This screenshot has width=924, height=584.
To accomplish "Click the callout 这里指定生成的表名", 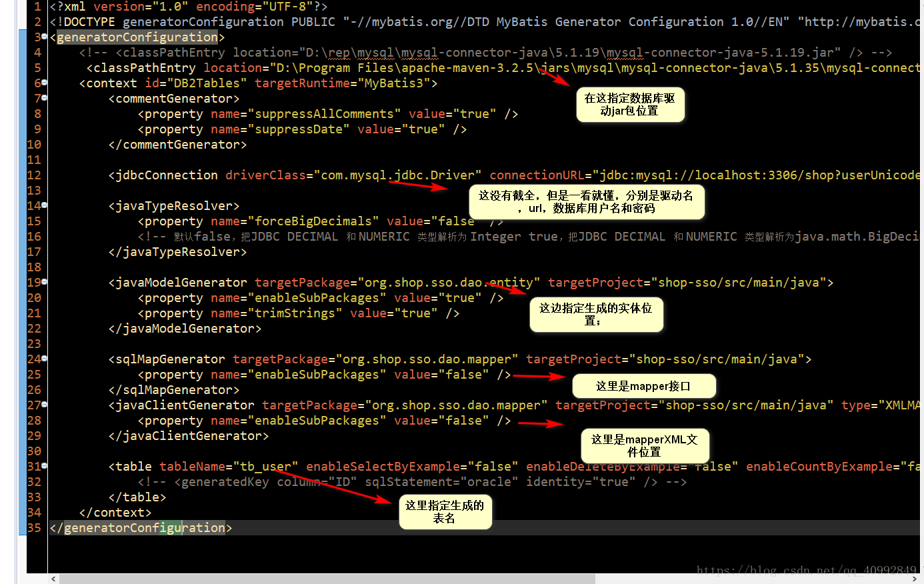I will (x=445, y=512).
